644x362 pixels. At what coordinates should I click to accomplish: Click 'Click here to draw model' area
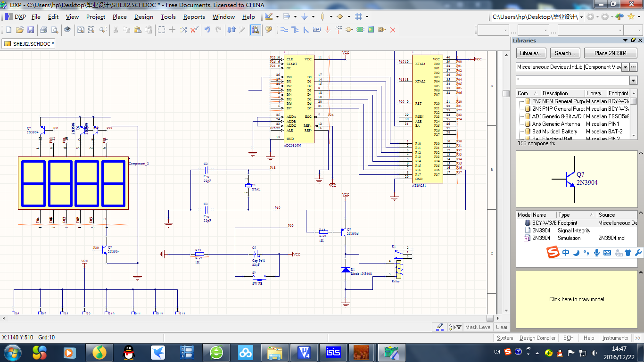pyautogui.click(x=577, y=299)
